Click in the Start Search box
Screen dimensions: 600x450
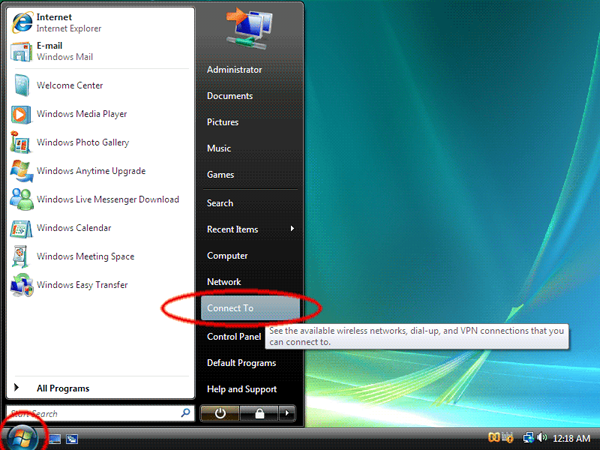click(x=90, y=412)
